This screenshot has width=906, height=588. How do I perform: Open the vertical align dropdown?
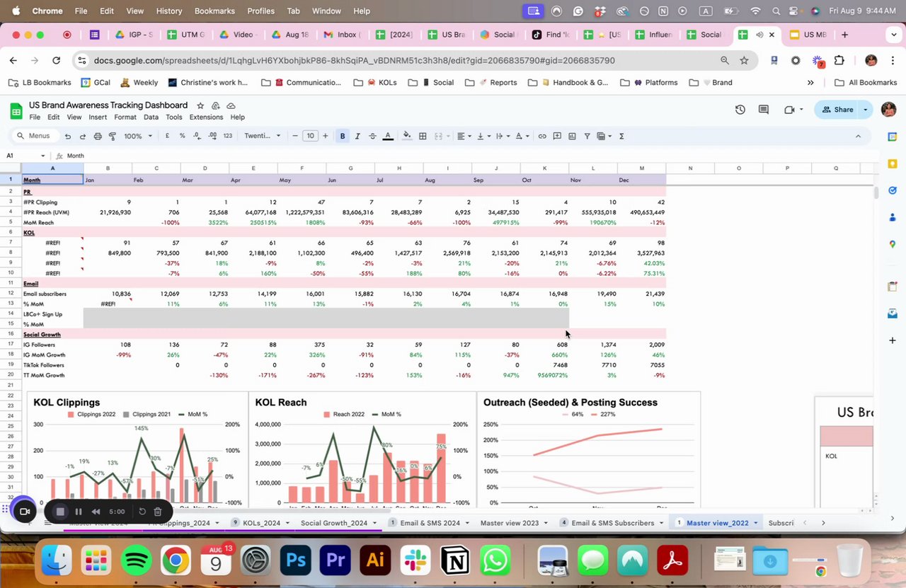click(x=483, y=136)
